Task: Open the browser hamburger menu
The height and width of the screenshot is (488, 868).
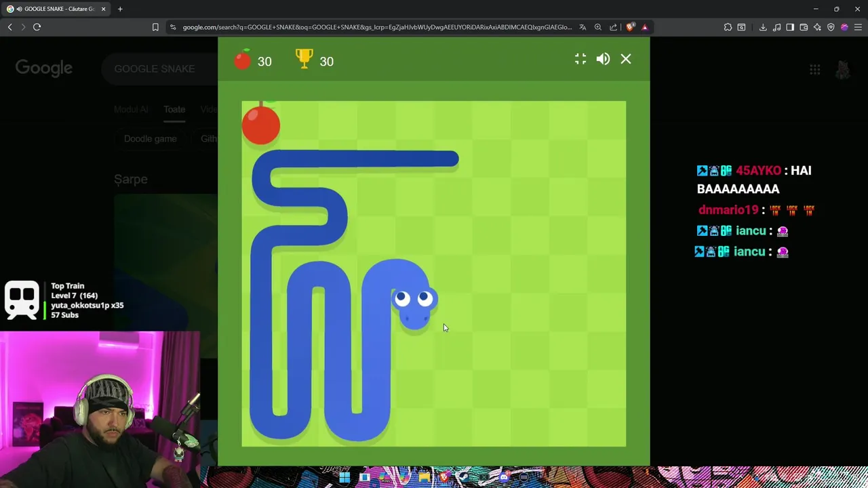Action: (x=858, y=27)
